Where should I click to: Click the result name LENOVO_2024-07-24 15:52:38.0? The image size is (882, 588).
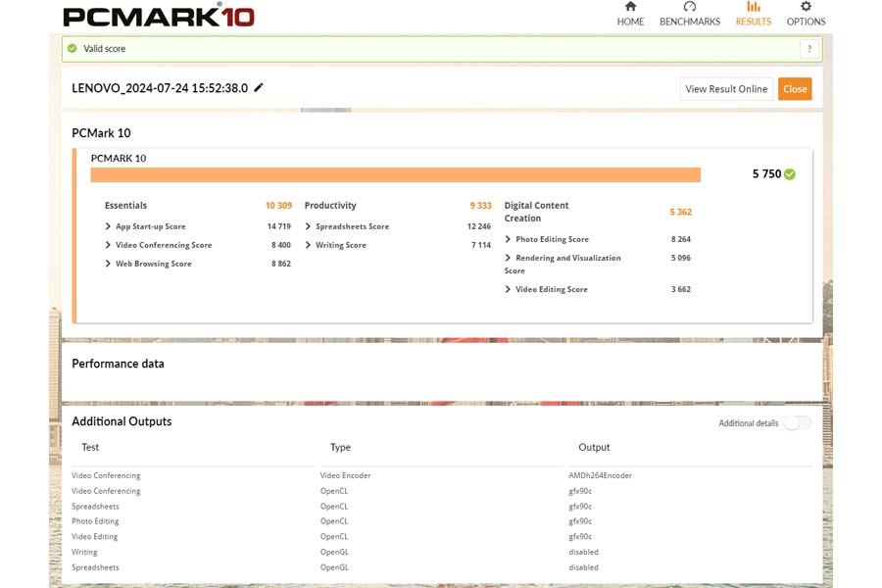coord(160,88)
